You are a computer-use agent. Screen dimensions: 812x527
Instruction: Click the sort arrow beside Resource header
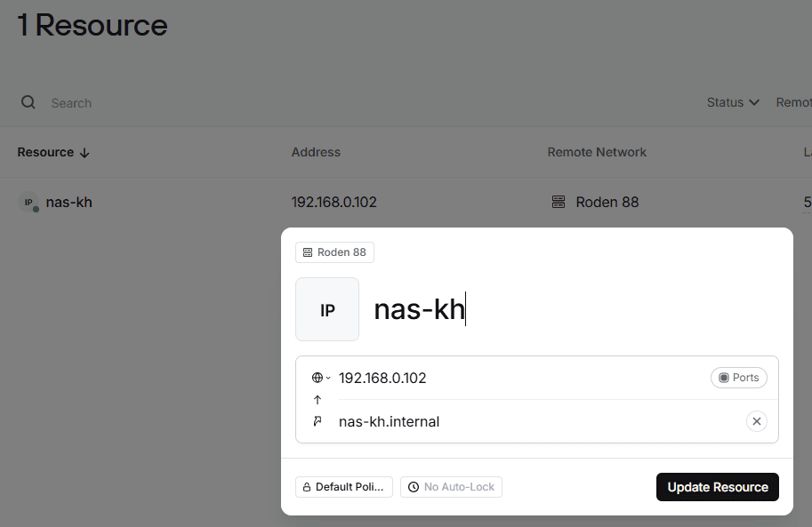click(84, 153)
